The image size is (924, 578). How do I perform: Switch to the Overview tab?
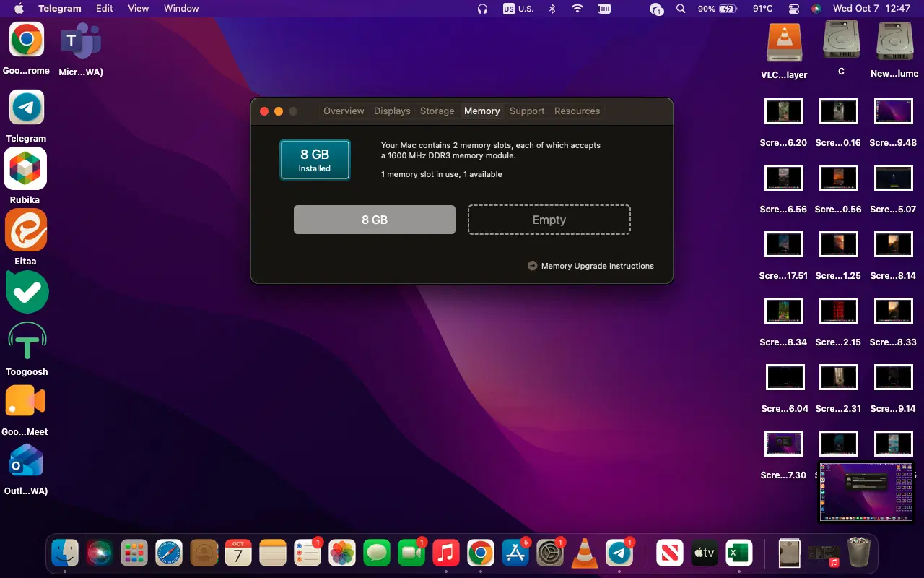tap(344, 111)
